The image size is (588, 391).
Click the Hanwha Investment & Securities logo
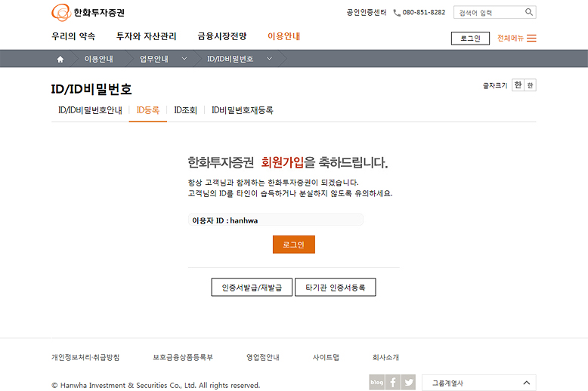[x=88, y=13]
